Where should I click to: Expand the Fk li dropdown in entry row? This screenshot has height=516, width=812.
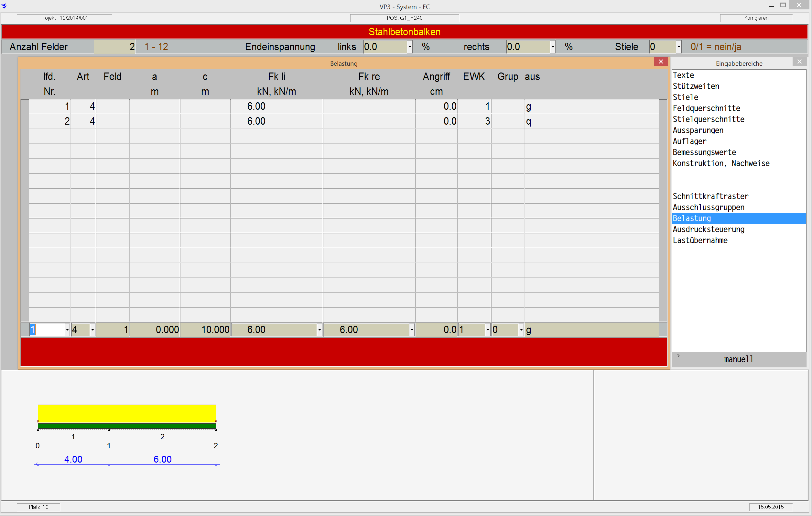(x=319, y=330)
